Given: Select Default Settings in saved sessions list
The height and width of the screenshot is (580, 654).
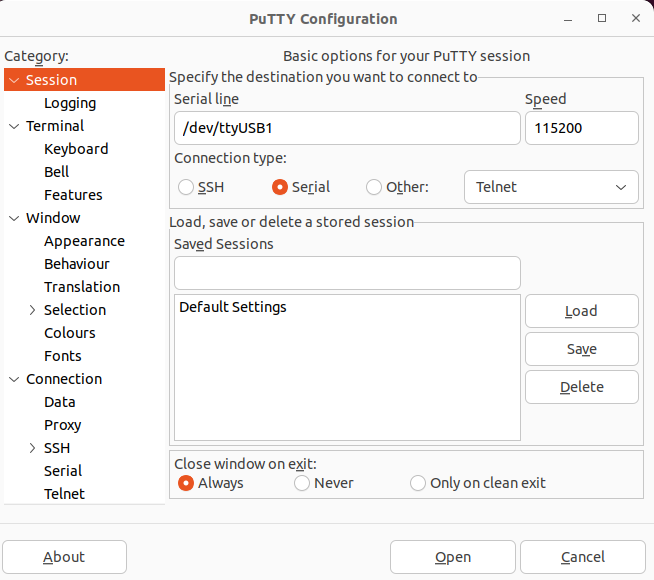Looking at the screenshot, I should click(x=233, y=307).
